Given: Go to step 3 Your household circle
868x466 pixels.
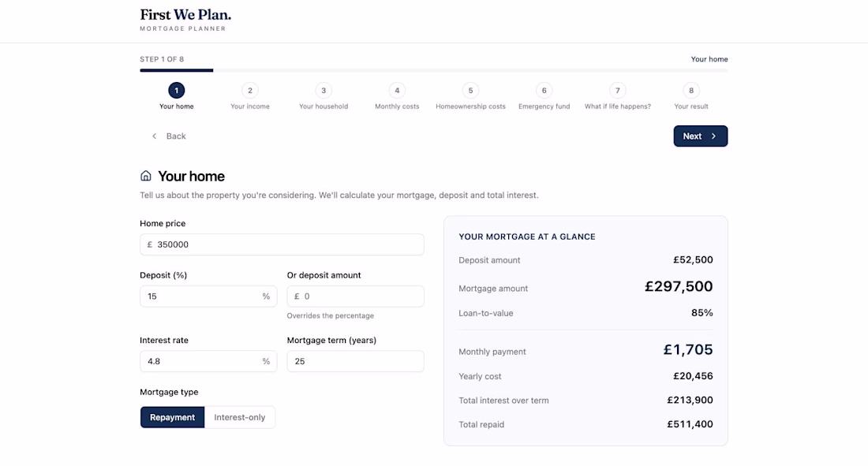Looking at the screenshot, I should click(324, 90).
